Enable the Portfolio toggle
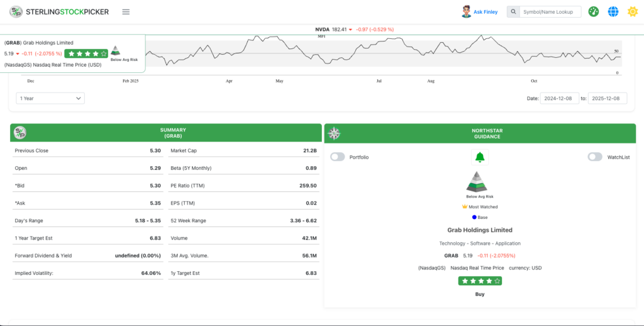644x326 pixels. (338, 157)
